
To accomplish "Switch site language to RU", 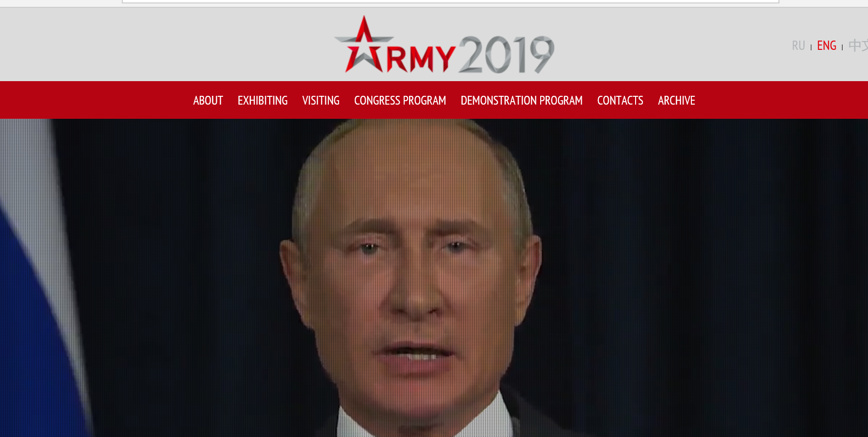I will (799, 45).
